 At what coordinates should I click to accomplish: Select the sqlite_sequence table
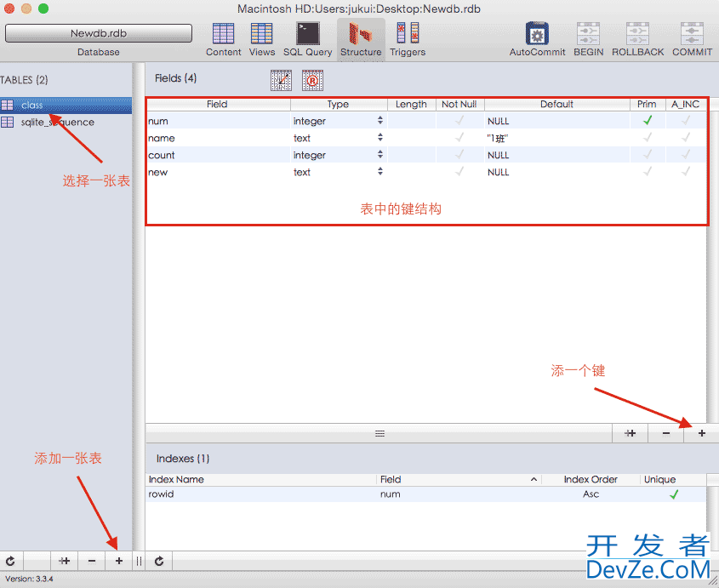[x=66, y=122]
